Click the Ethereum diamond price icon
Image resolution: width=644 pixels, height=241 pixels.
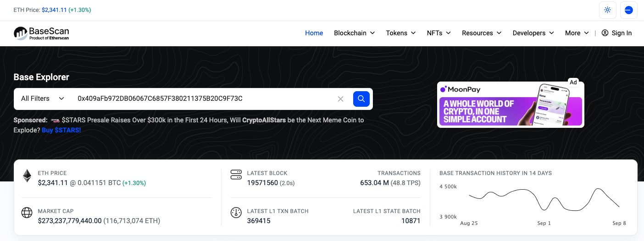pos(27,175)
